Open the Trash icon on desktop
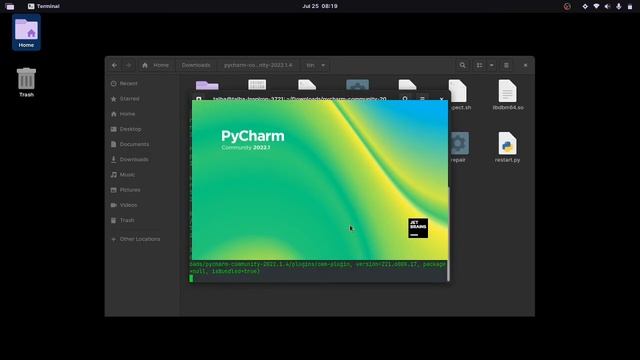Image resolution: width=640 pixels, height=360 pixels. [x=26, y=82]
